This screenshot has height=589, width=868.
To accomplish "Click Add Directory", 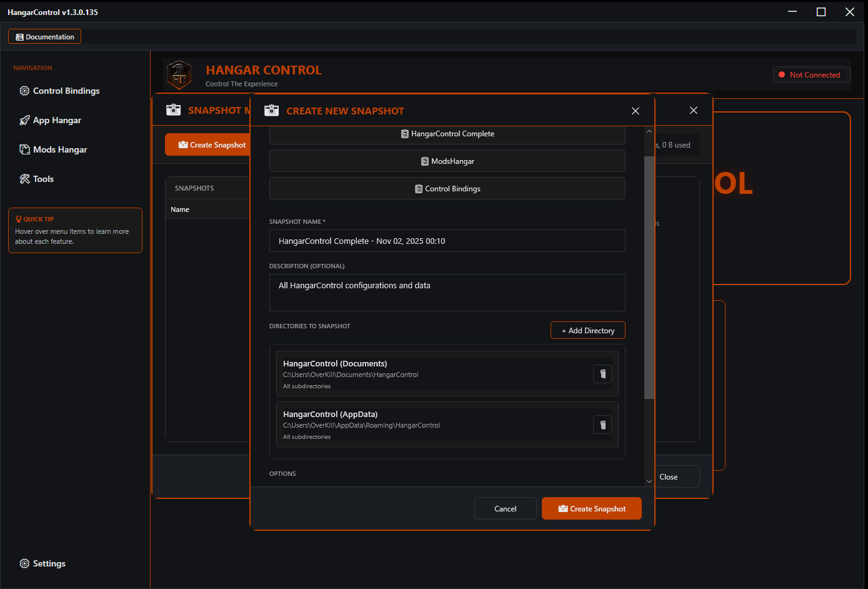I will tap(587, 330).
